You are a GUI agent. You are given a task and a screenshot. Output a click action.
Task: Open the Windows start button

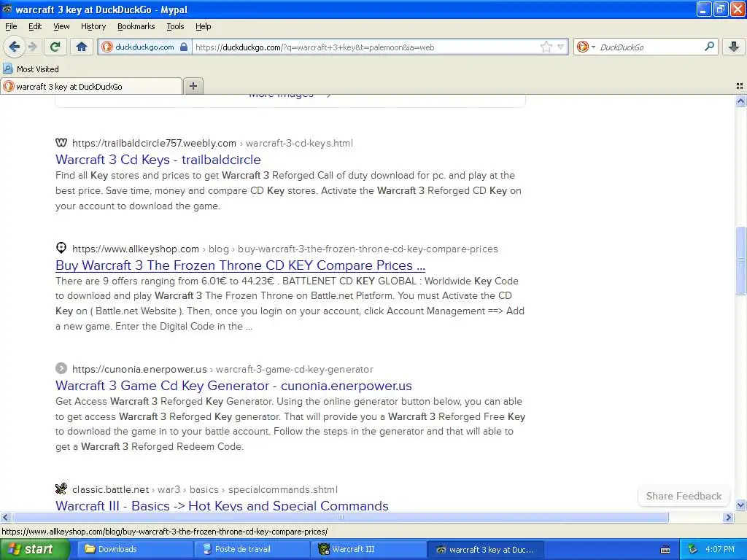(35, 549)
